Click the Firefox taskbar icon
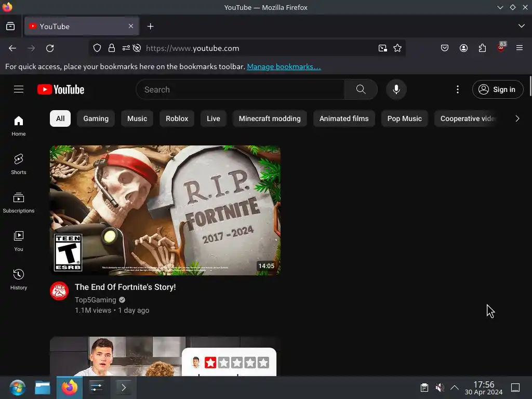This screenshot has height=399, width=532. tap(70, 388)
